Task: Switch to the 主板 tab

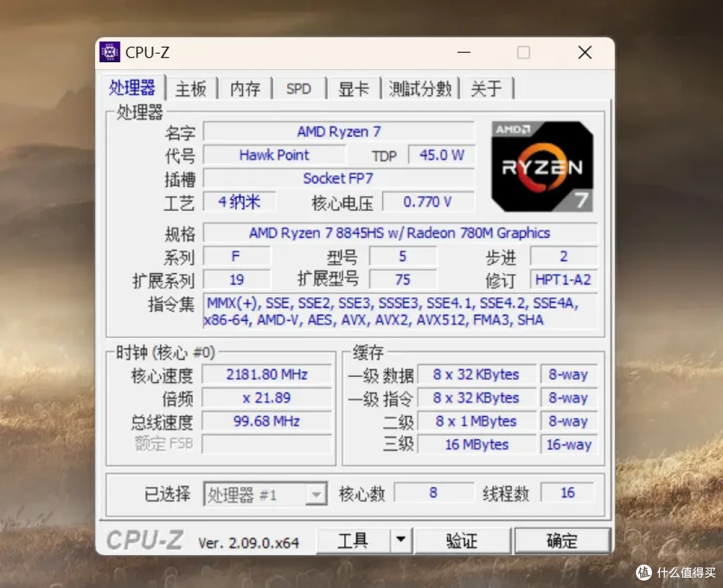Action: coord(190,88)
